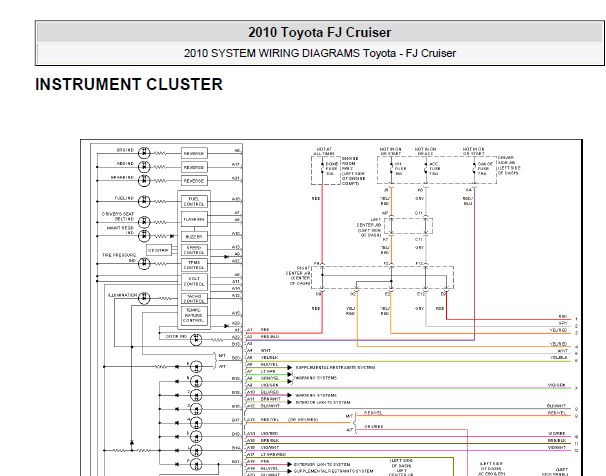The height and width of the screenshot is (476, 606).
Task: Click the '2010 SYSTEM WIRING DIAGRAMS' subtitle line
Action: [320, 53]
